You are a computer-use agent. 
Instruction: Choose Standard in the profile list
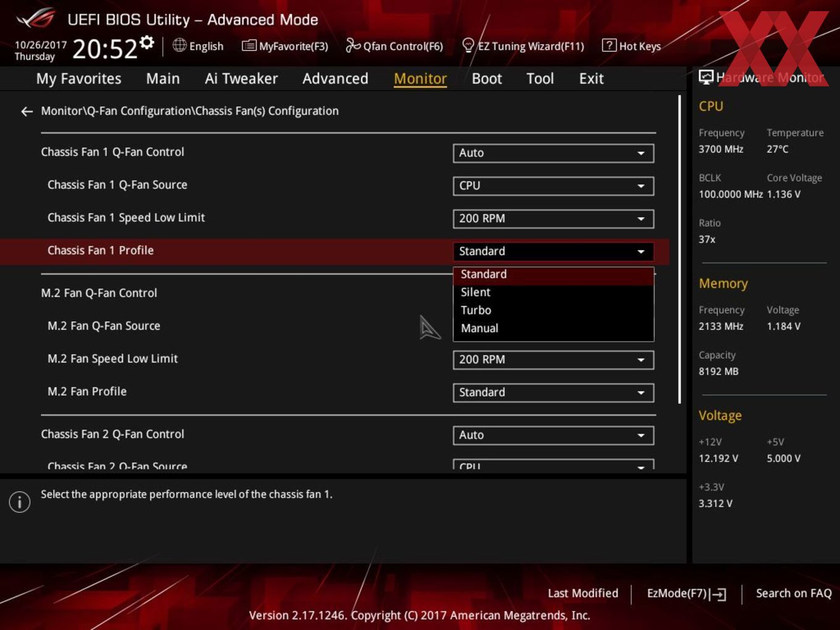point(553,275)
